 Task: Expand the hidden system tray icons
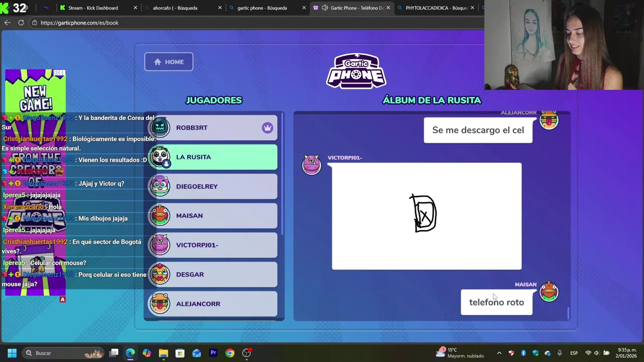[x=499, y=353]
